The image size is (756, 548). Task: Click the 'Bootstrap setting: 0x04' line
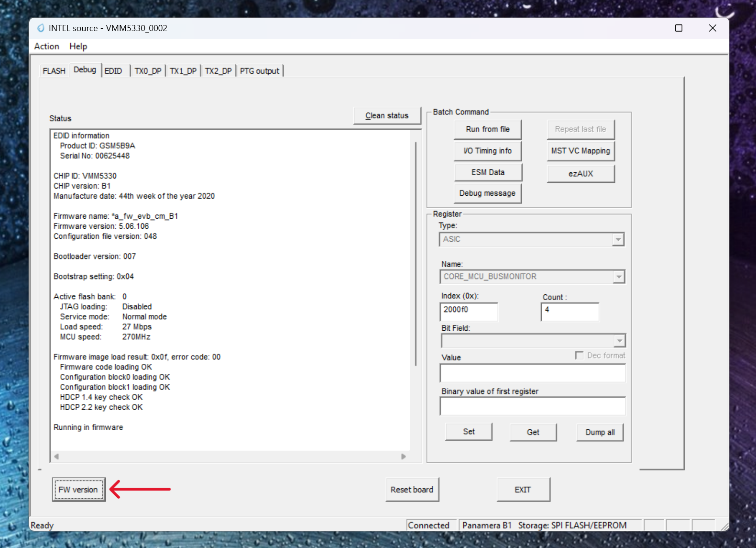click(x=94, y=277)
